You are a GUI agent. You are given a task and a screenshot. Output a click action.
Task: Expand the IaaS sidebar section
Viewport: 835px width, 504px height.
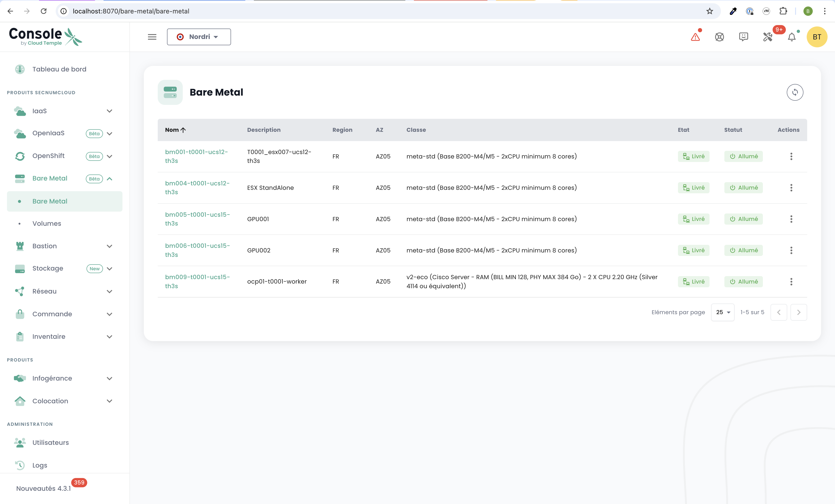[109, 111]
